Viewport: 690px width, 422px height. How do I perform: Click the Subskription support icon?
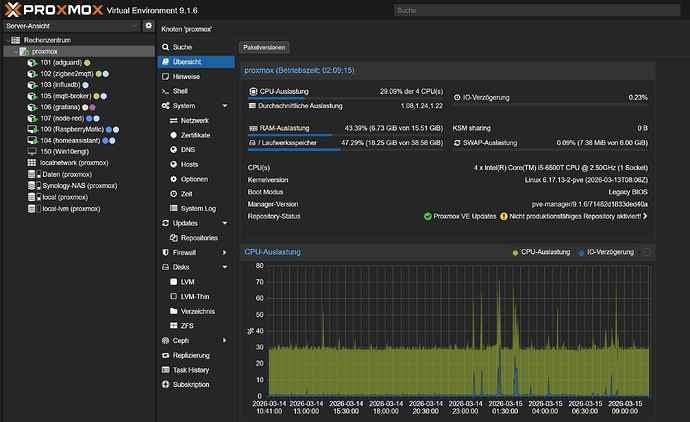coord(165,385)
